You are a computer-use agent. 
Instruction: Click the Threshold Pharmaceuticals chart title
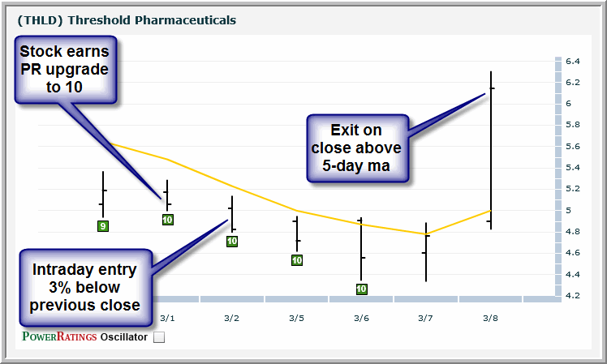click(127, 19)
